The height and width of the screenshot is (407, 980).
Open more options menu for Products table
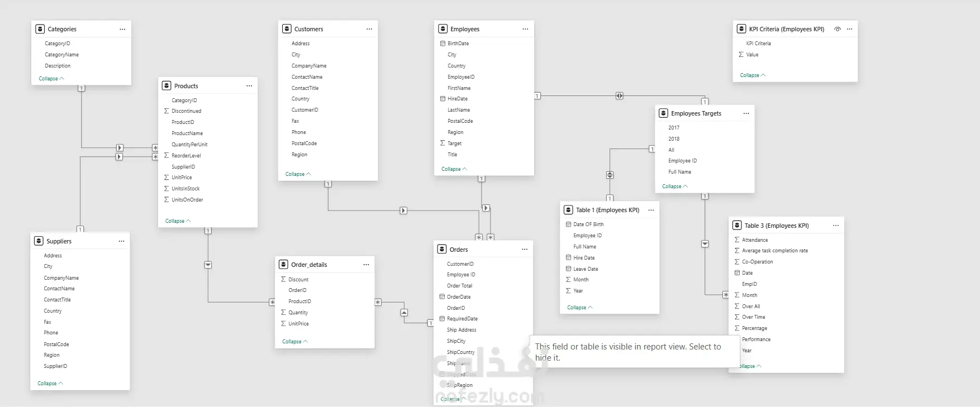pos(249,86)
